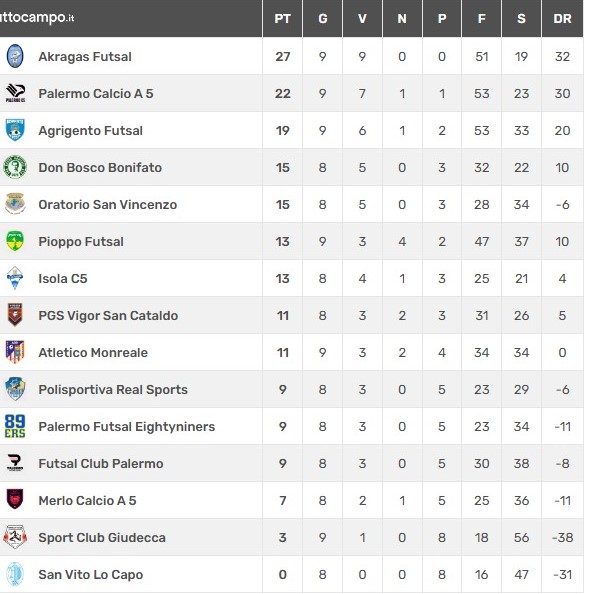Click the Sport Club Giudecca crest
This screenshot has width=598, height=594.
click(x=15, y=537)
